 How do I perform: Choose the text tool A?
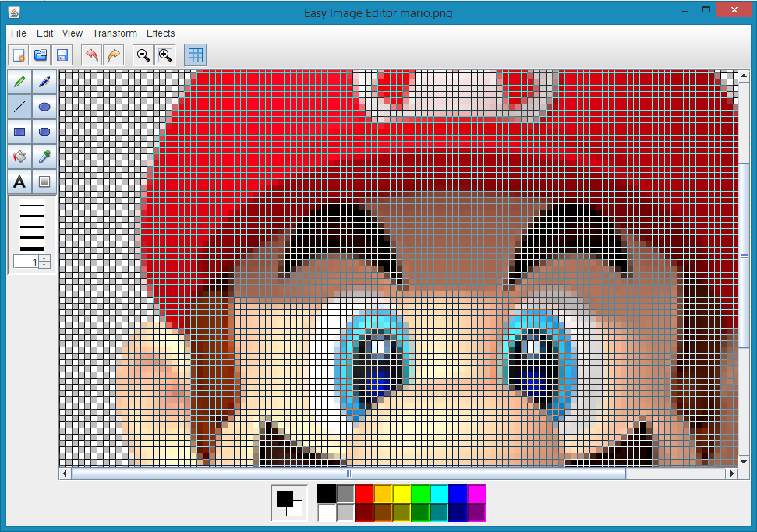(x=19, y=181)
